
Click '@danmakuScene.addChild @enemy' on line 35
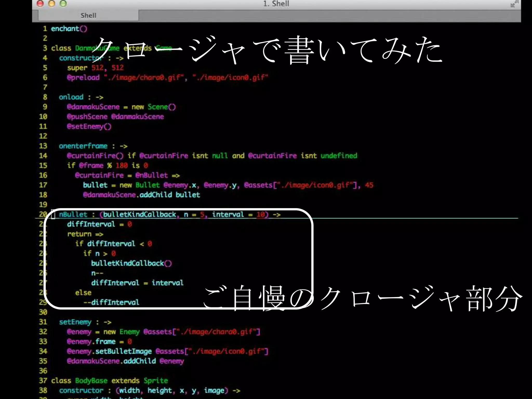(125, 361)
